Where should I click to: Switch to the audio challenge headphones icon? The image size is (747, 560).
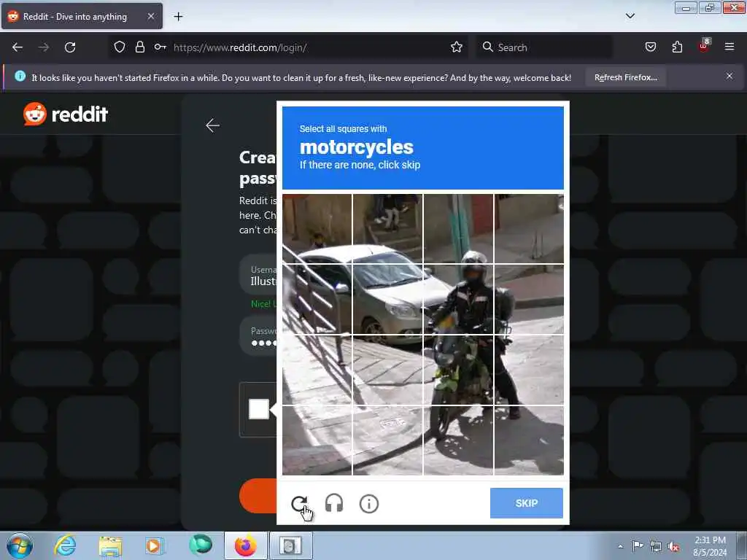tap(334, 503)
